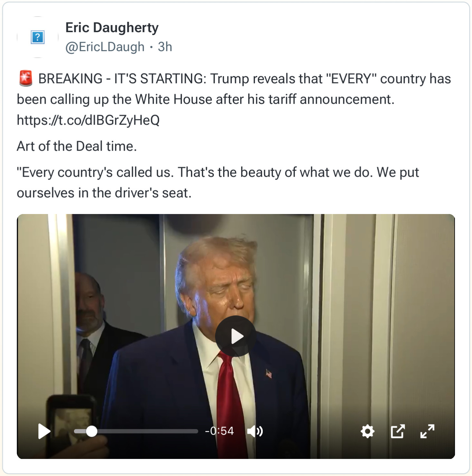The width and height of the screenshot is (472, 476).
Task: Click the video progress slider knob
Action: (92, 431)
